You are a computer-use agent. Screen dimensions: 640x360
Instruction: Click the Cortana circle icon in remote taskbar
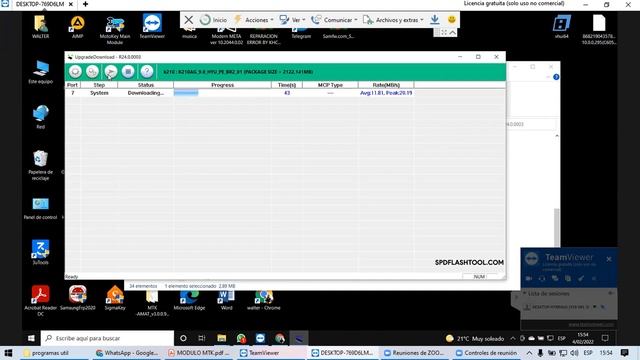[x=183, y=338]
